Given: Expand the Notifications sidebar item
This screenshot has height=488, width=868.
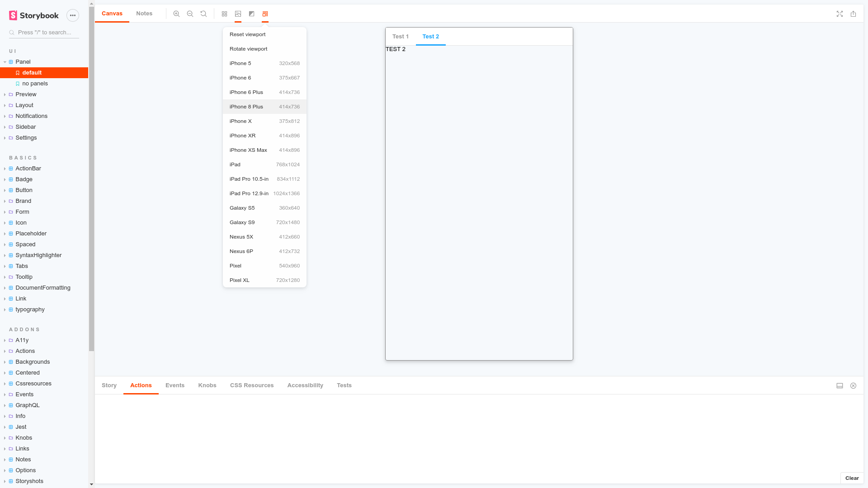Looking at the screenshot, I should 4,116.
